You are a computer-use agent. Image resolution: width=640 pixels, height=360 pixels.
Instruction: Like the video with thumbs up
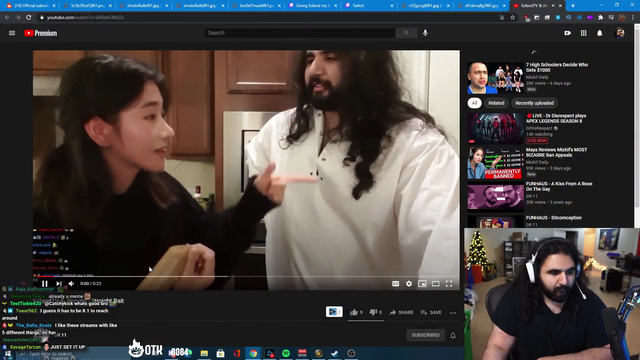[356, 312]
